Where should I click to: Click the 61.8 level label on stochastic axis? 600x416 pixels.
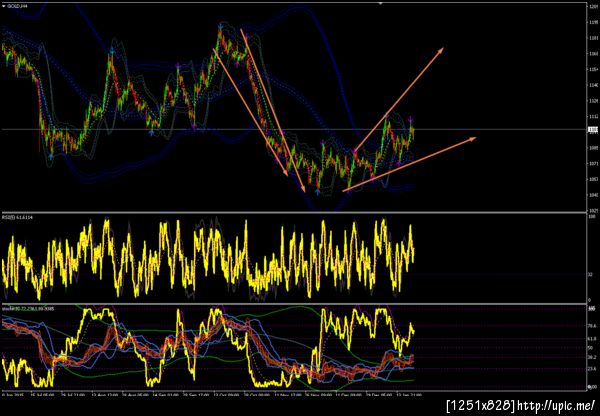click(592, 339)
